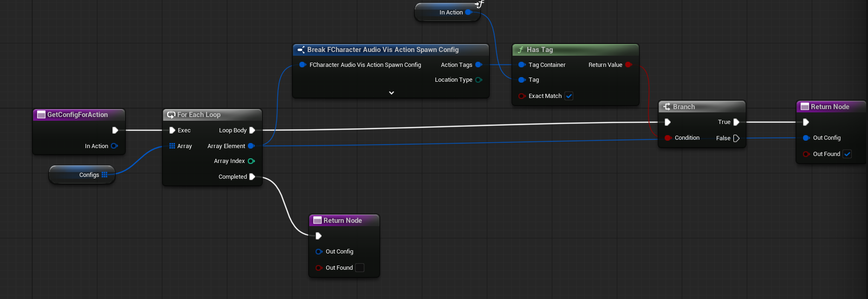Select the Branch node header
868x299 pixels.
tap(684, 107)
